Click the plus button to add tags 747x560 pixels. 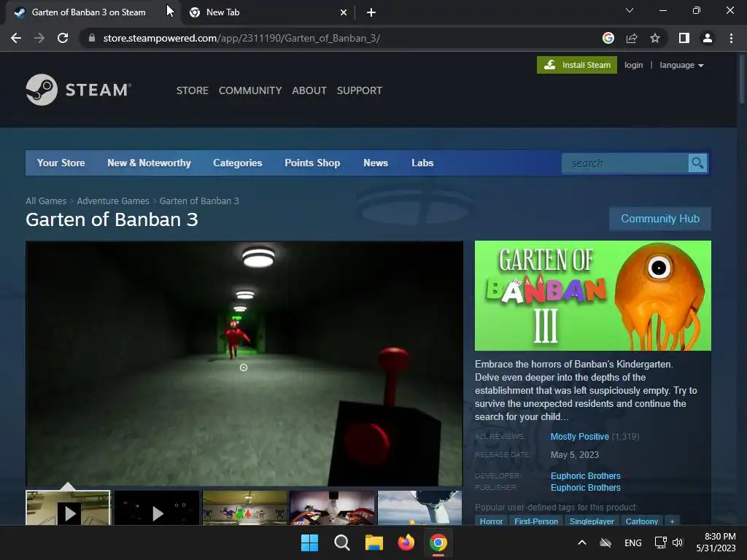tap(672, 521)
